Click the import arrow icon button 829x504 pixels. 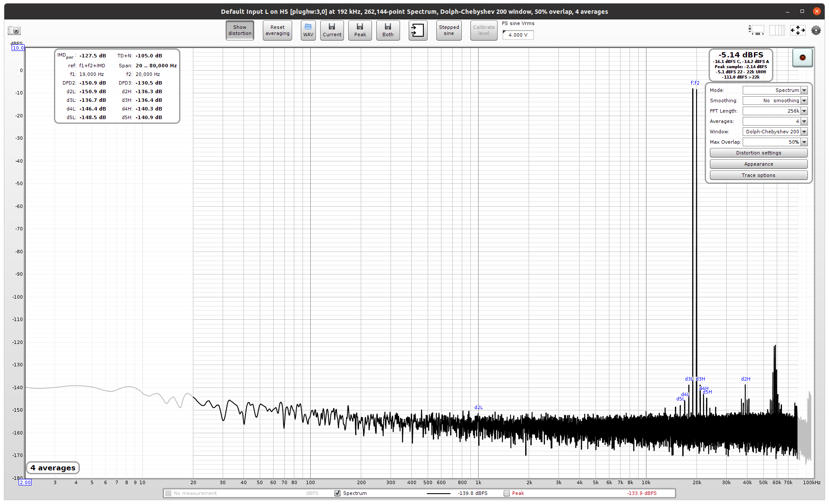[418, 30]
